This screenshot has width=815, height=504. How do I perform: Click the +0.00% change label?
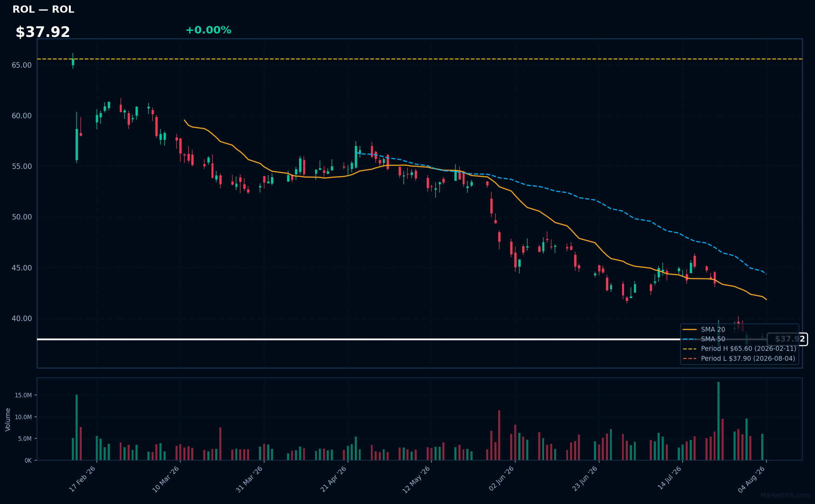[x=208, y=30]
